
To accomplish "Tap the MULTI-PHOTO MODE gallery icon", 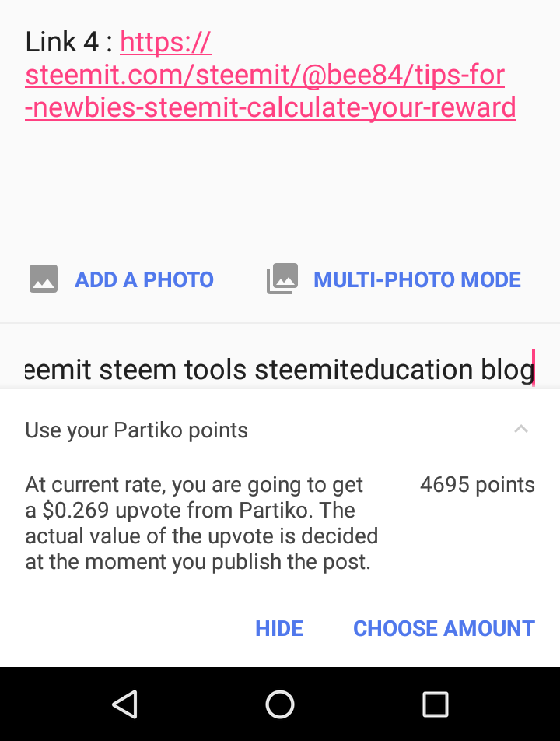I will click(x=282, y=279).
